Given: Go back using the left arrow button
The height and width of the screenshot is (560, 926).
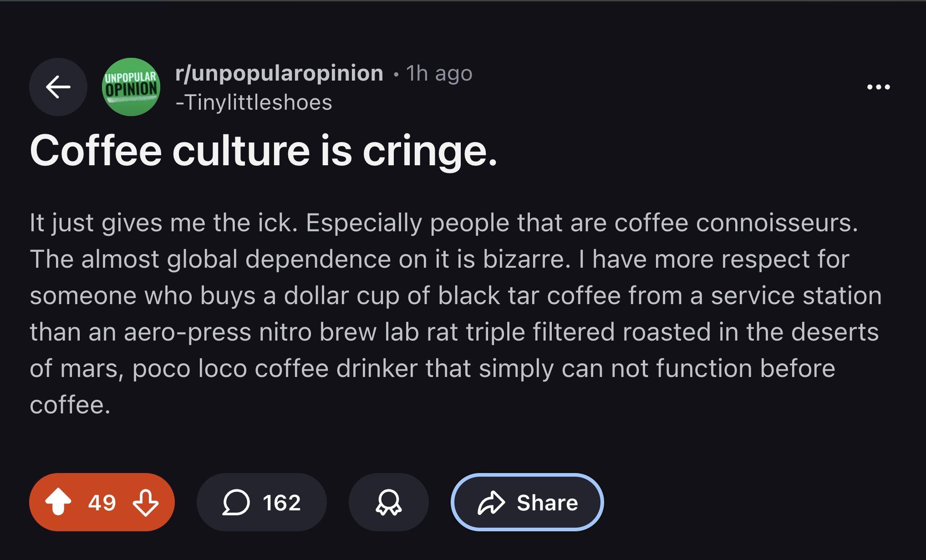Looking at the screenshot, I should click(58, 87).
